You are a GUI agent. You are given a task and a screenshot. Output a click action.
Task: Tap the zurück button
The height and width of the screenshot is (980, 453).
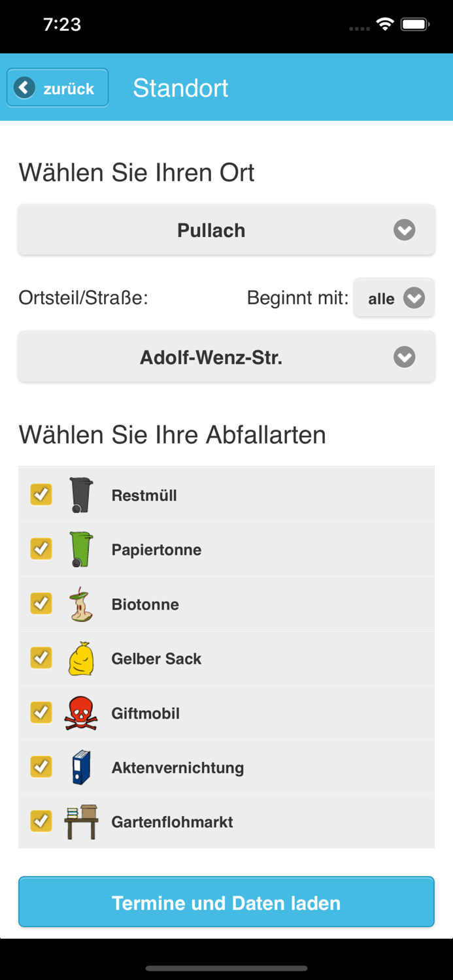57,87
